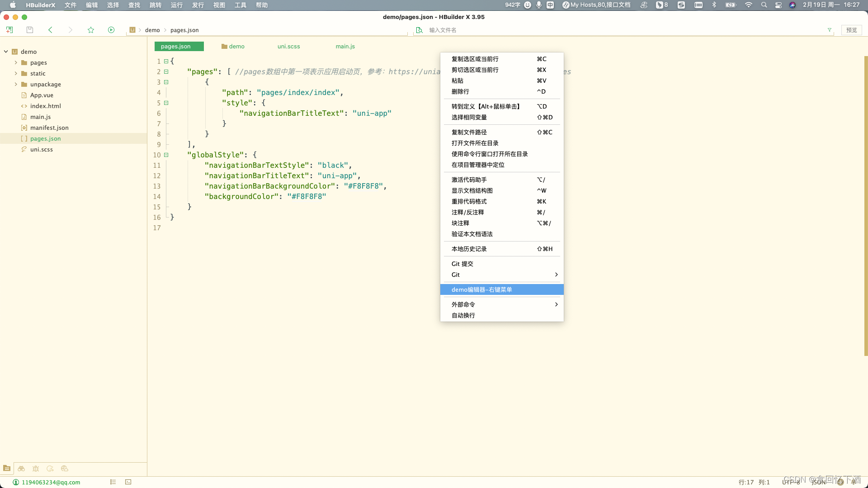Click the Apple menu logo
868x488 pixels.
click(13, 5)
